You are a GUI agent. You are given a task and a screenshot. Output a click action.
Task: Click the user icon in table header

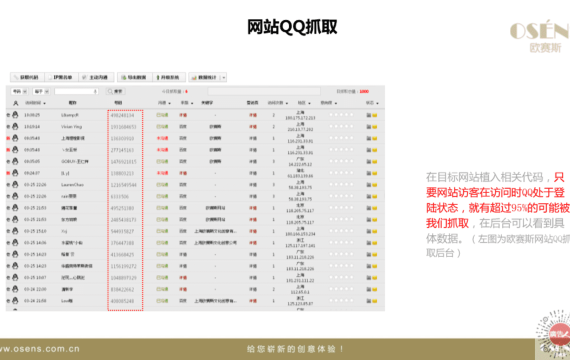[16, 103]
